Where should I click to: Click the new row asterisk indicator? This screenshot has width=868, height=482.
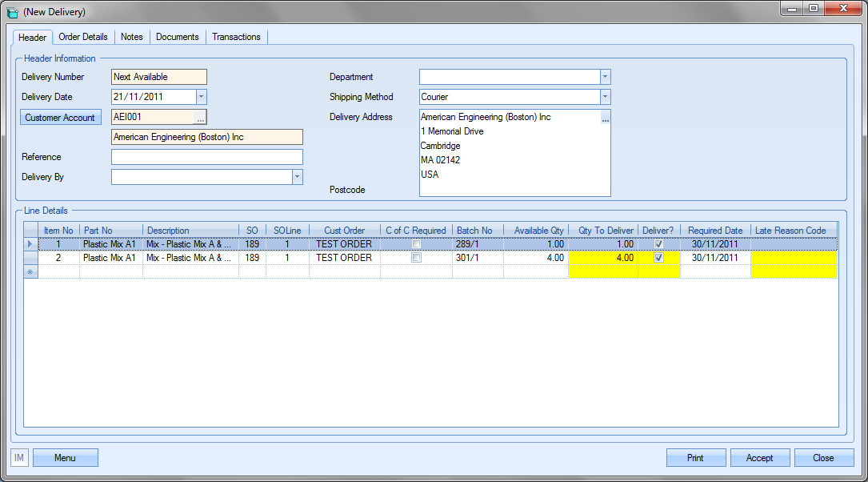[31, 272]
